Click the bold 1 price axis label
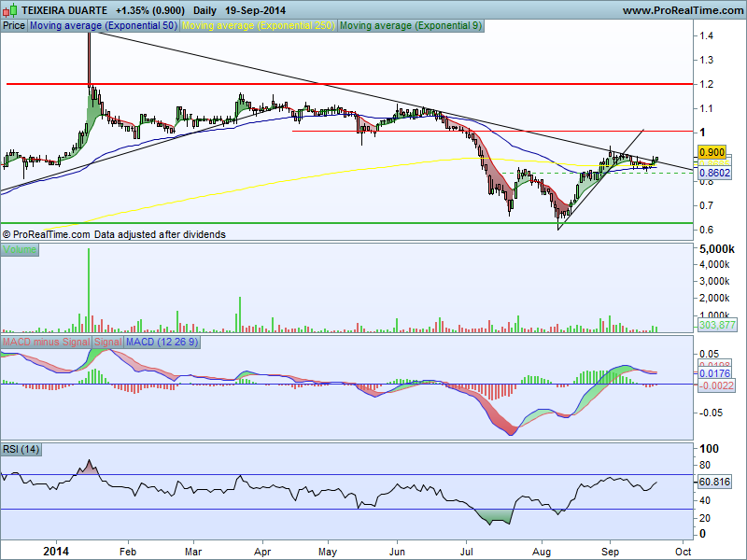Viewport: 747px width, 560px height. (702, 133)
